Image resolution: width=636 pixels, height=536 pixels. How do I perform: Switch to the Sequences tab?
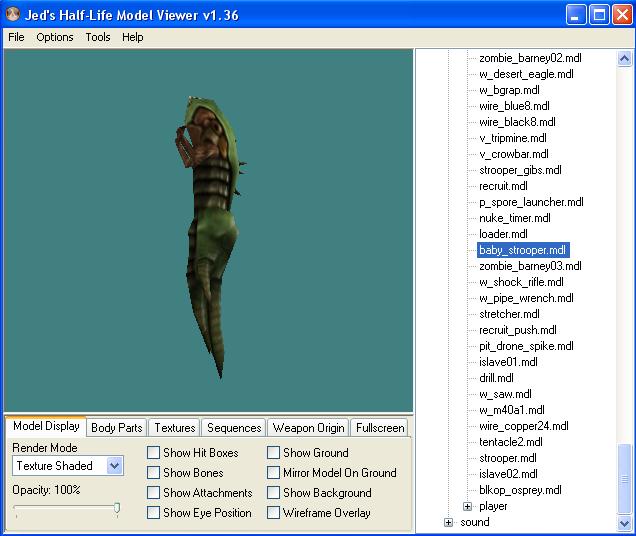click(234, 428)
